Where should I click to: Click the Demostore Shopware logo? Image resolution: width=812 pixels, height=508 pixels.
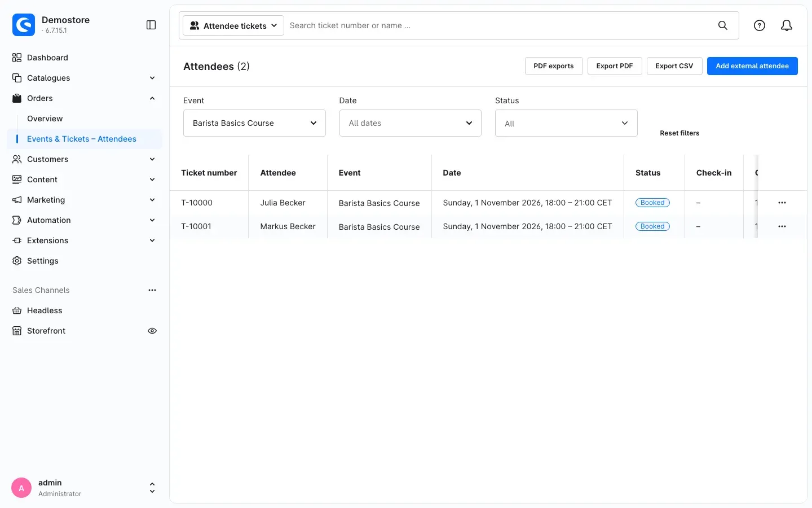point(24,25)
